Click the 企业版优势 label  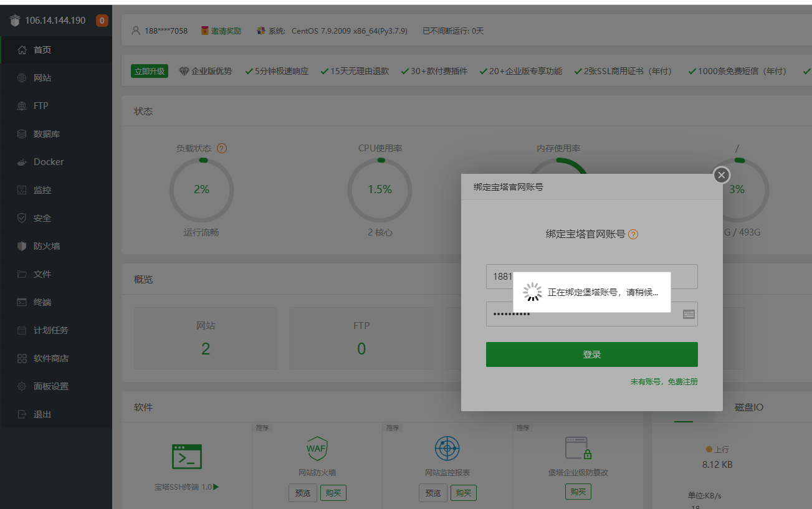212,71
